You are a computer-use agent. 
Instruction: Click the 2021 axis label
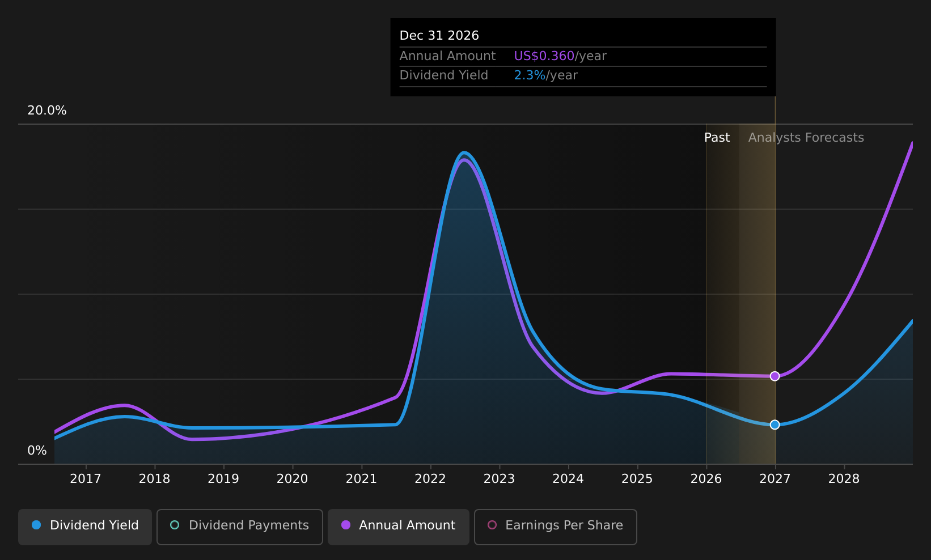(361, 479)
